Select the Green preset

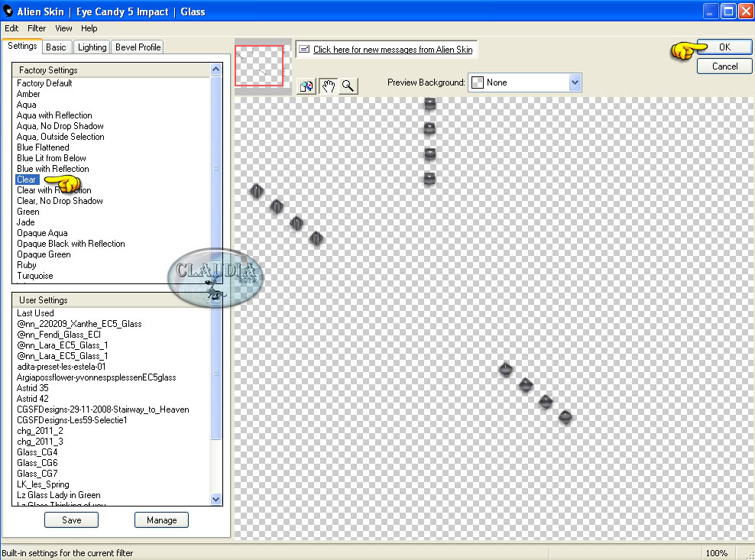tap(28, 212)
